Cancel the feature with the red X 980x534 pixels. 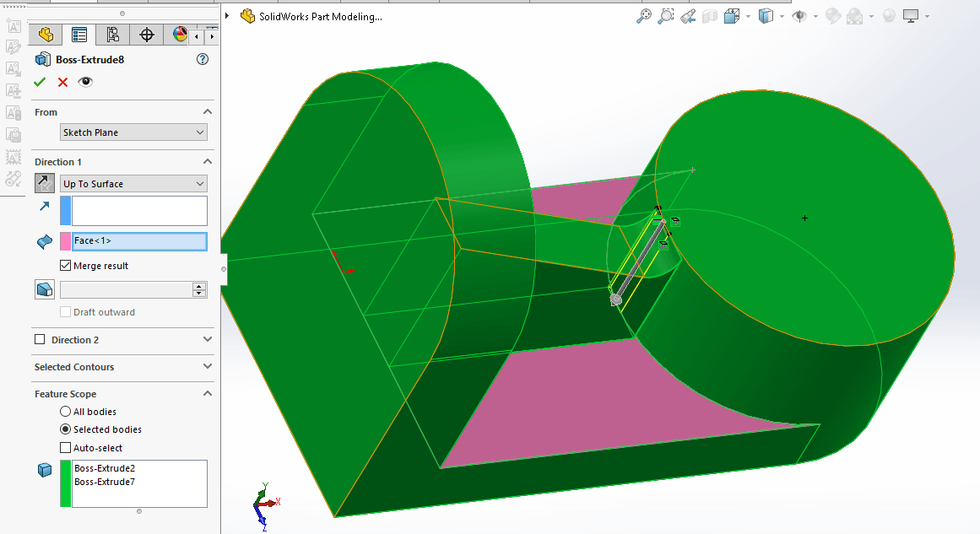pos(62,82)
